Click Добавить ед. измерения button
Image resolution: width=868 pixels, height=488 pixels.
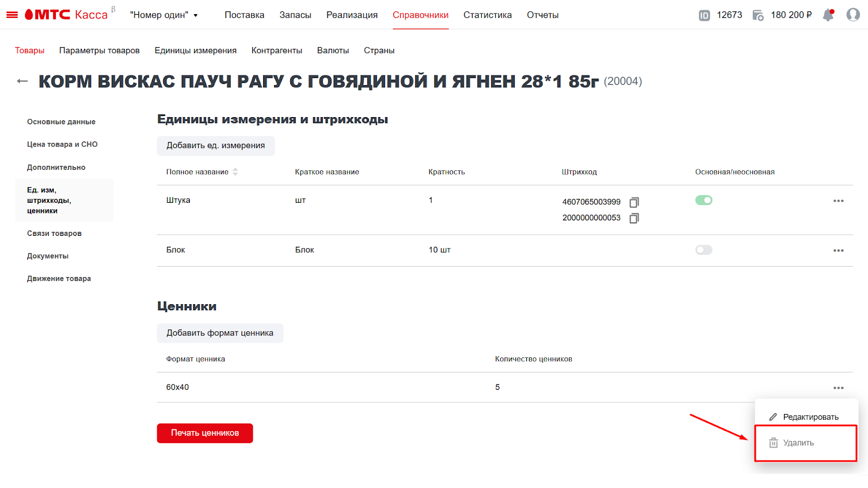(x=216, y=145)
